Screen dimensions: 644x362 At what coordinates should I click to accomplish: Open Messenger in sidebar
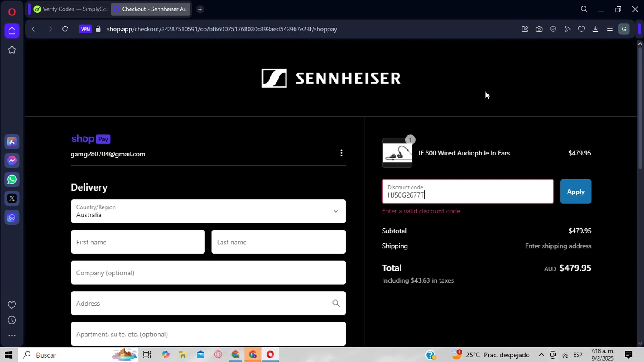point(12,161)
